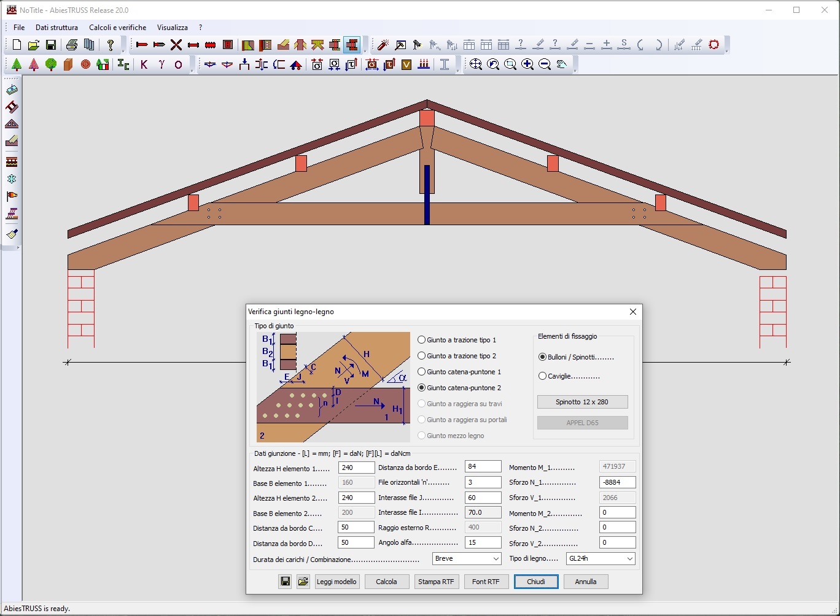Select 'Caviglie' fastener radio
The width and height of the screenshot is (840, 616).
(x=569, y=376)
